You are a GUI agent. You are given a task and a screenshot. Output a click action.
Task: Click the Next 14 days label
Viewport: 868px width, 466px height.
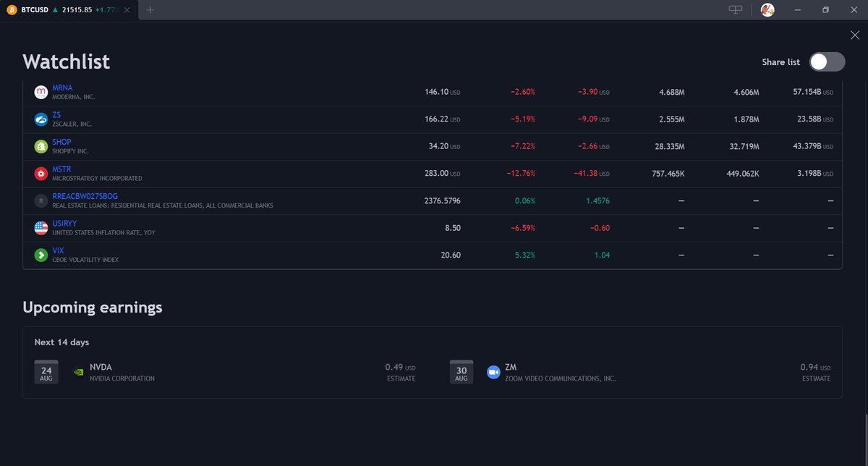point(61,342)
